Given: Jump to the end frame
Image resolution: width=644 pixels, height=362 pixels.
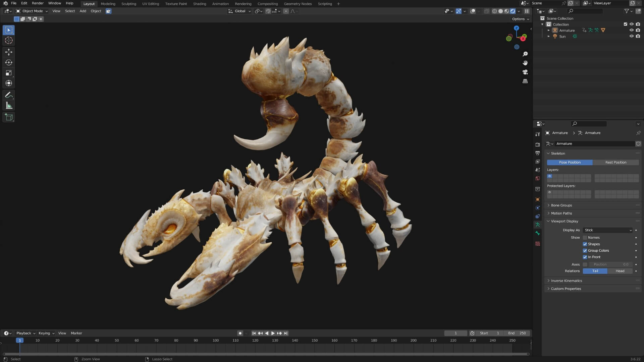Looking at the screenshot, I should (x=286, y=333).
